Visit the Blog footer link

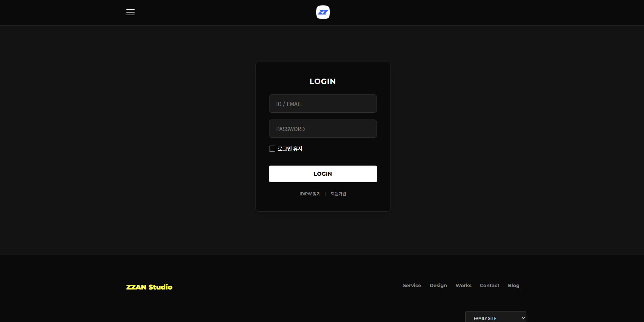pos(514,285)
